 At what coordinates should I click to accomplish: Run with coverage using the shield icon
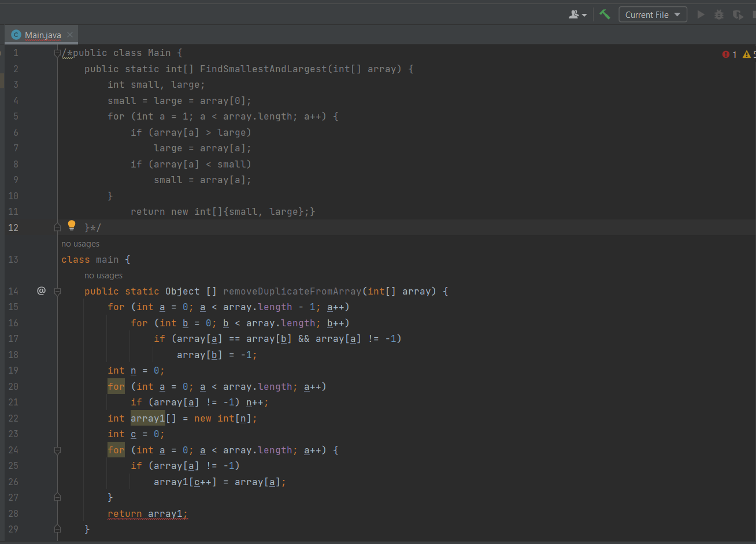pos(738,14)
